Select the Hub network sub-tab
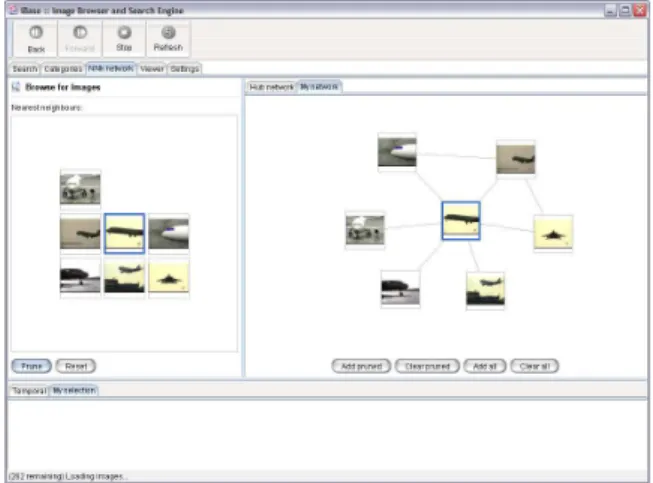This screenshot has height=483, width=653. [x=272, y=87]
